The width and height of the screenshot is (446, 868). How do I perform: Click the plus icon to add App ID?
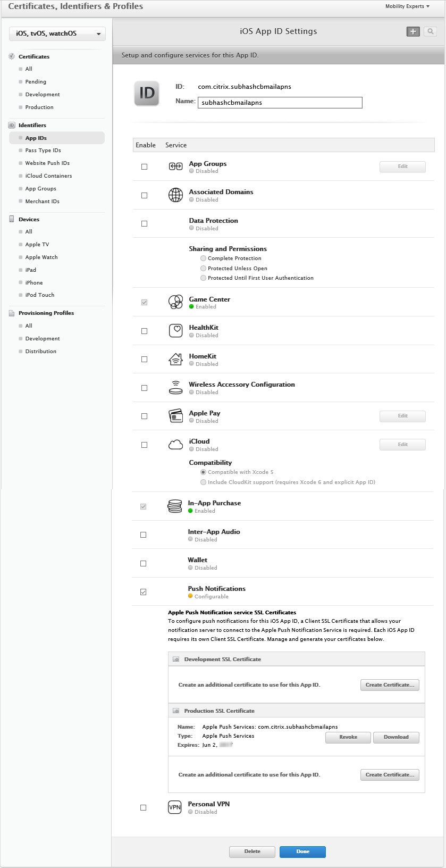413,32
